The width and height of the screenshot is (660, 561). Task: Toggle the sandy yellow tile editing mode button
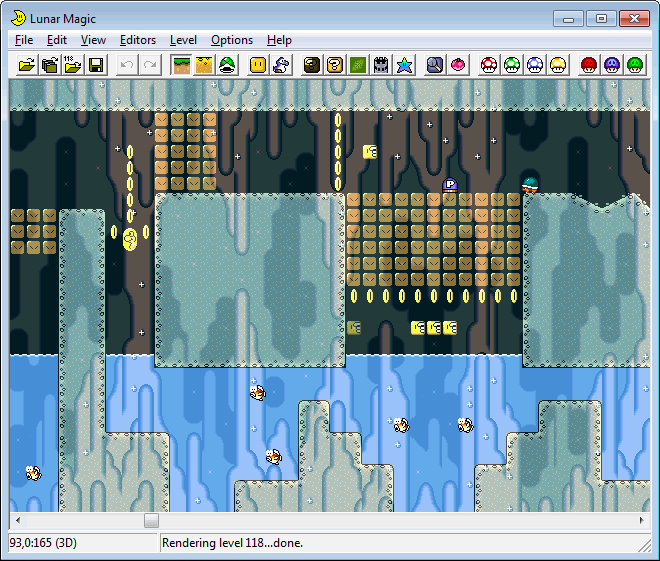204,65
